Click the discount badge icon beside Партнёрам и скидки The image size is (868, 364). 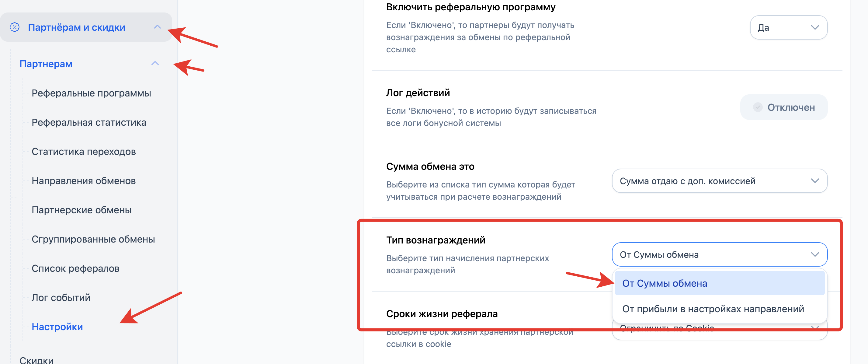coord(15,27)
